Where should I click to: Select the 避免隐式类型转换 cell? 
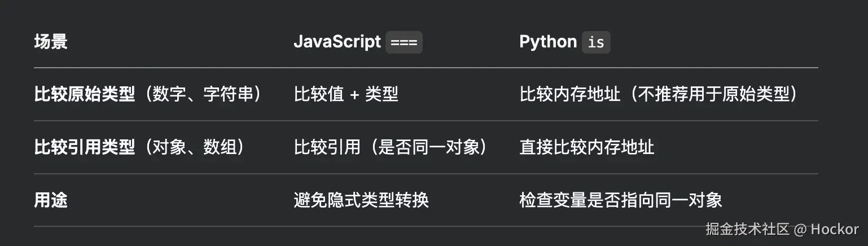pos(361,200)
